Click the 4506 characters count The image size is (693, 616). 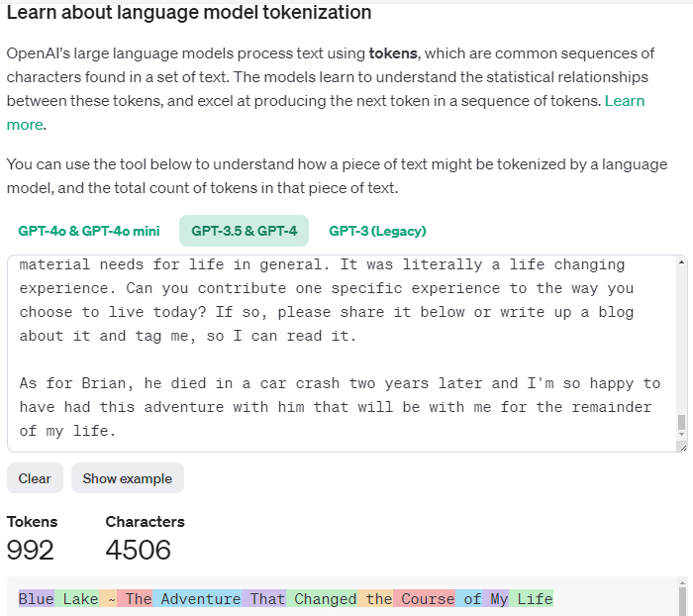pyautogui.click(x=139, y=550)
